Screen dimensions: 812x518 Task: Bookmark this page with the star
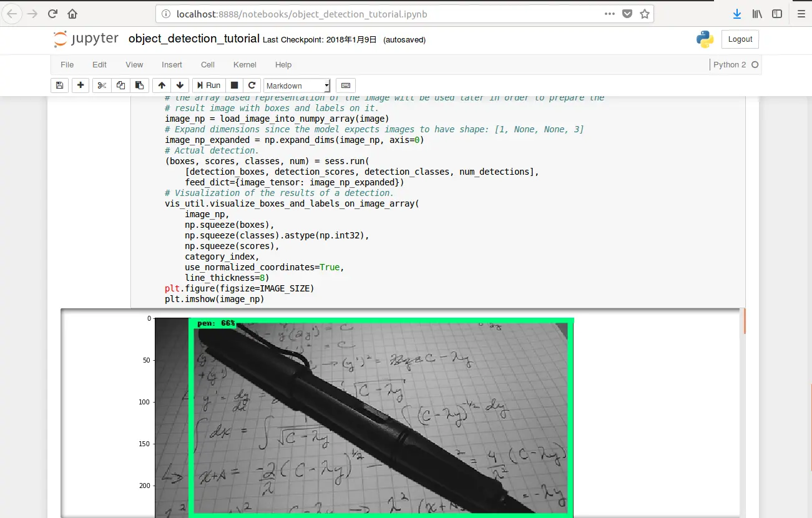[645, 14]
